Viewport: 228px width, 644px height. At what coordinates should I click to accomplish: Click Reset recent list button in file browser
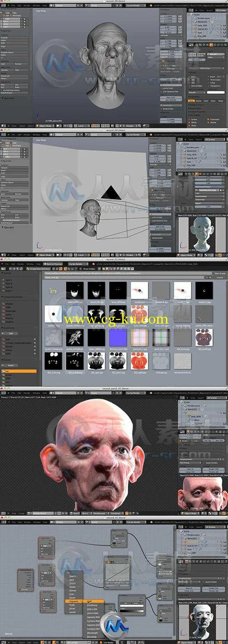point(10,365)
